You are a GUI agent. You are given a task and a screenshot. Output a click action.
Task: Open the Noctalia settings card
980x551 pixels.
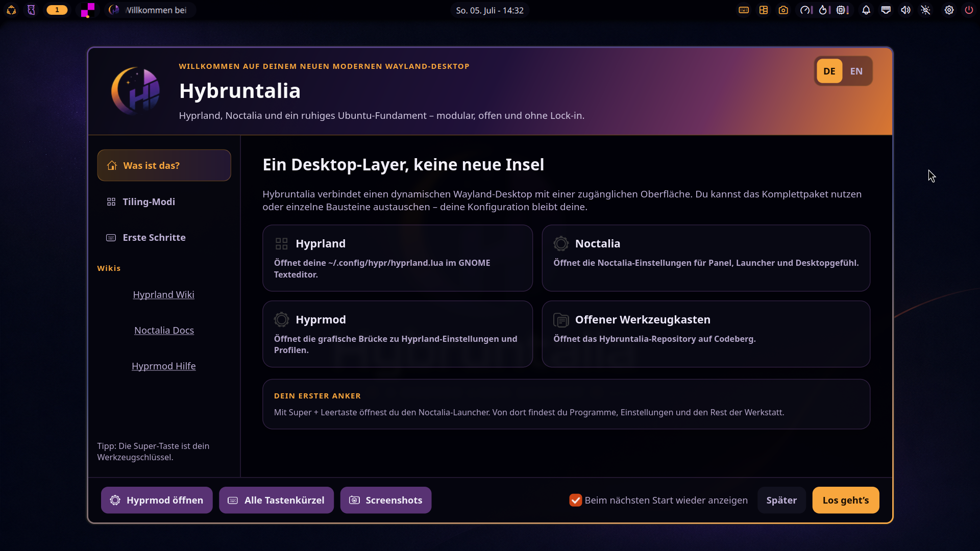(x=706, y=258)
